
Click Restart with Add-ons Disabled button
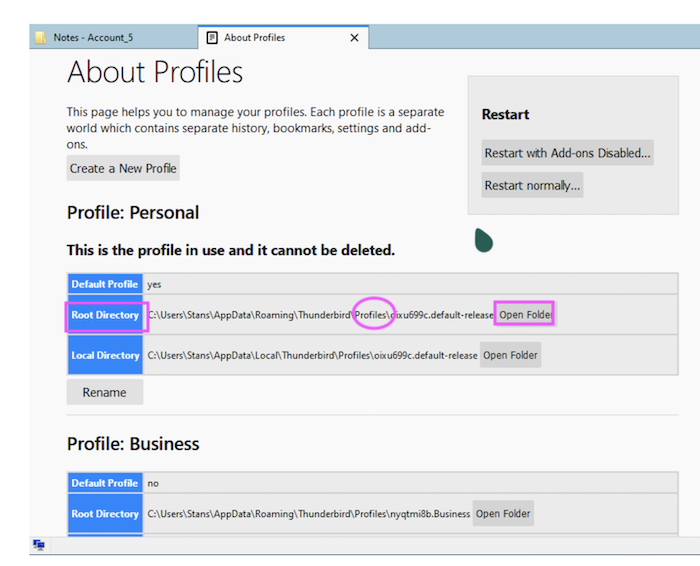[x=567, y=153]
